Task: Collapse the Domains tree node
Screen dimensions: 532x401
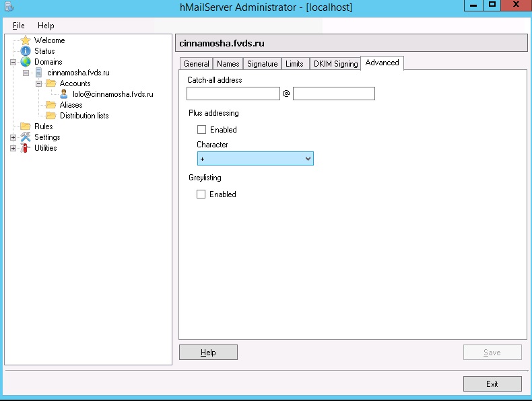Action: pyautogui.click(x=13, y=62)
